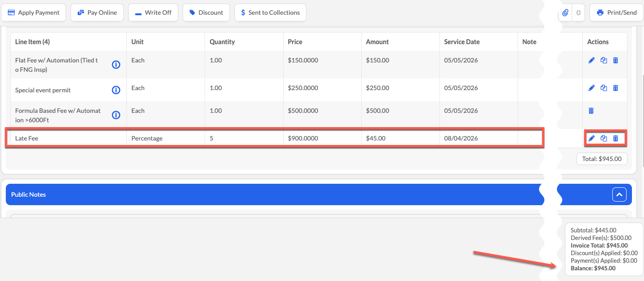Image resolution: width=644 pixels, height=281 pixels.
Task: Delete the Special event permit line item
Action: tap(615, 88)
